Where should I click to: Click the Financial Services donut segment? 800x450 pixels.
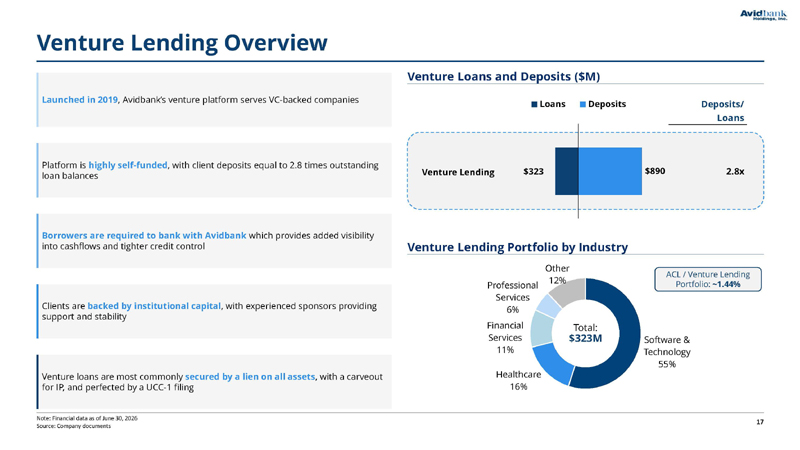541,329
